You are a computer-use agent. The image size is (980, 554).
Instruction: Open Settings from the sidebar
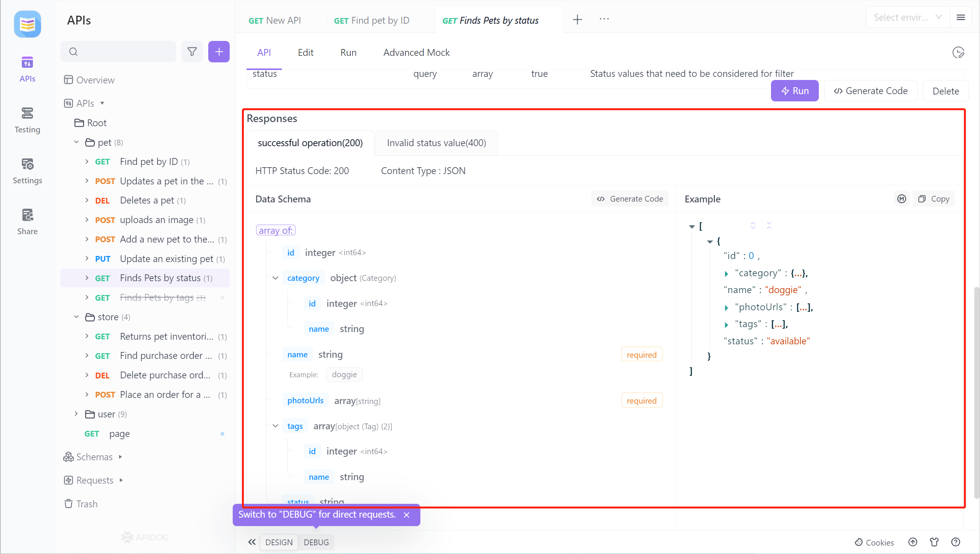click(27, 170)
